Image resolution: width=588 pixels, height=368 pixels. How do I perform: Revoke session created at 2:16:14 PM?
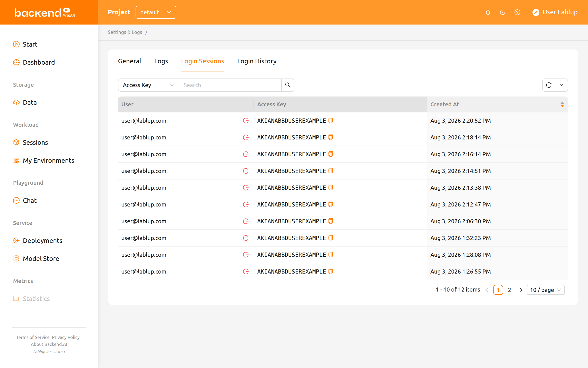pyautogui.click(x=246, y=154)
